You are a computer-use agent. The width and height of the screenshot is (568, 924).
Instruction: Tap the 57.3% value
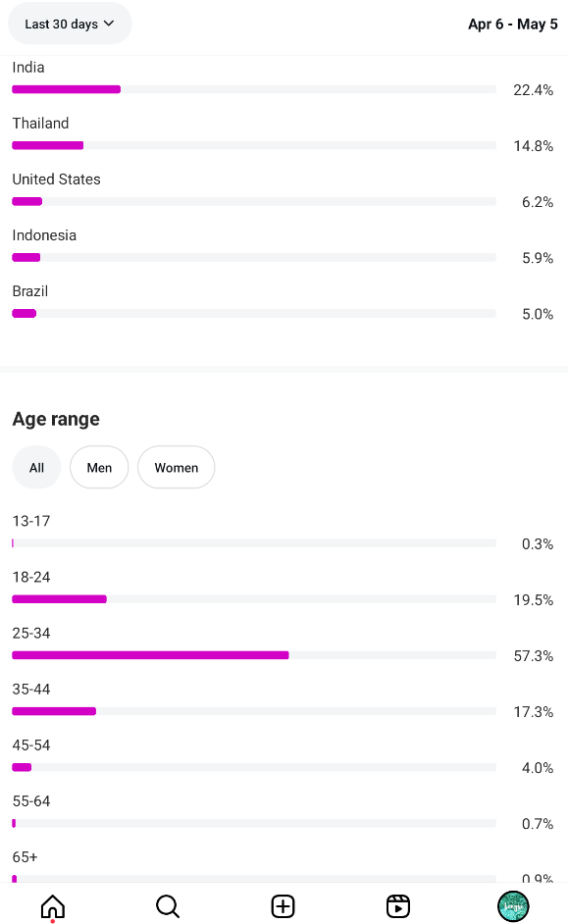click(x=534, y=656)
